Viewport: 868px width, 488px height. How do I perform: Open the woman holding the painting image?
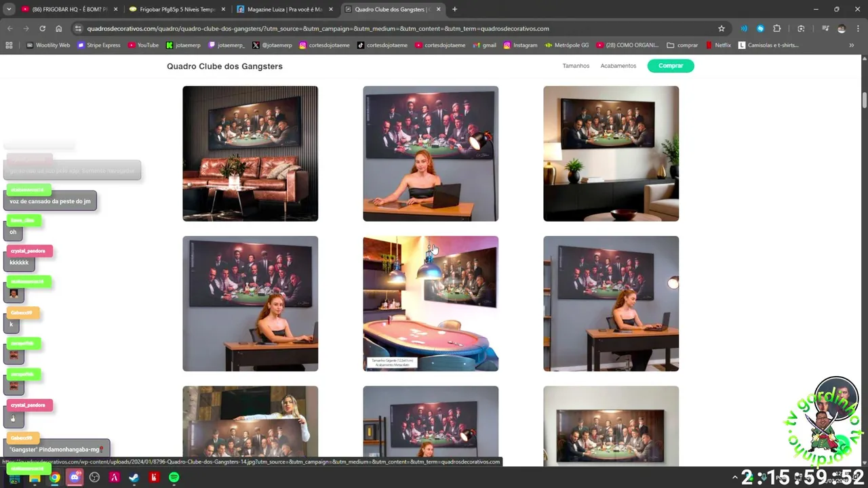coord(250,426)
